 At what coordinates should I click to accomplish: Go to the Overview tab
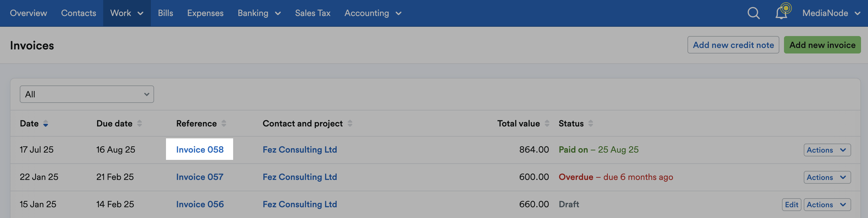(x=28, y=13)
